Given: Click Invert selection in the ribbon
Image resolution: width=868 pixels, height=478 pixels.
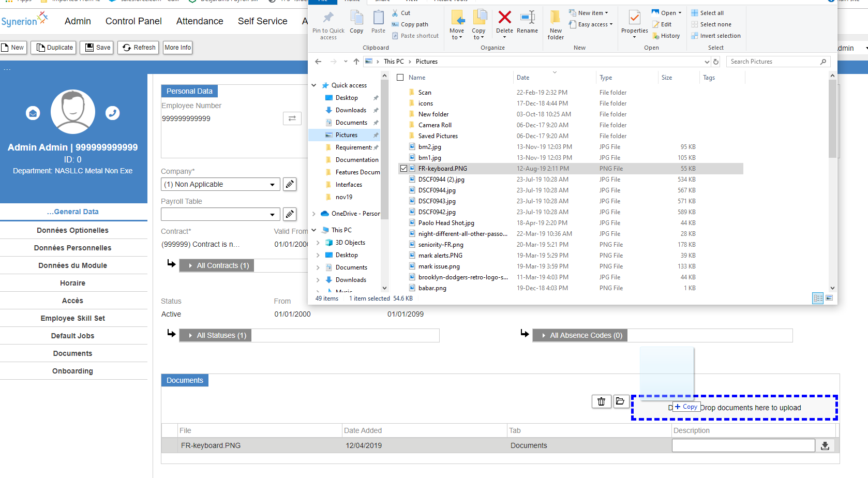Looking at the screenshot, I should (x=715, y=36).
